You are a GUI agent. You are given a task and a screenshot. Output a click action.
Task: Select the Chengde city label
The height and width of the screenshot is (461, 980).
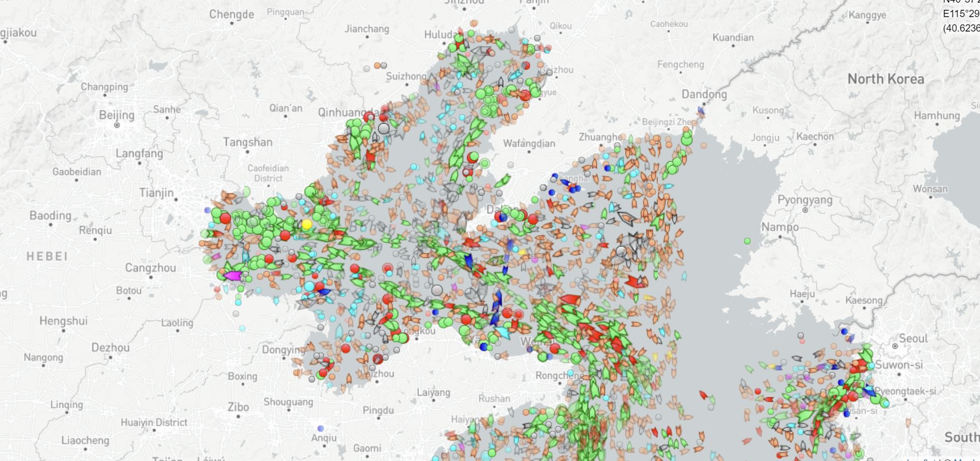click(x=231, y=14)
